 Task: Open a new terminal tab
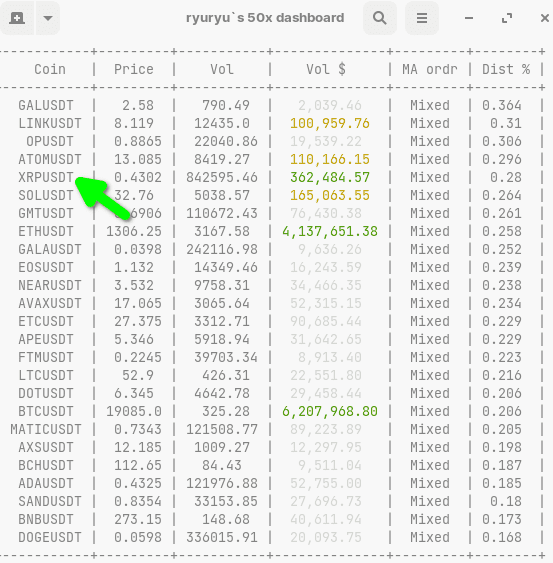click(17, 18)
